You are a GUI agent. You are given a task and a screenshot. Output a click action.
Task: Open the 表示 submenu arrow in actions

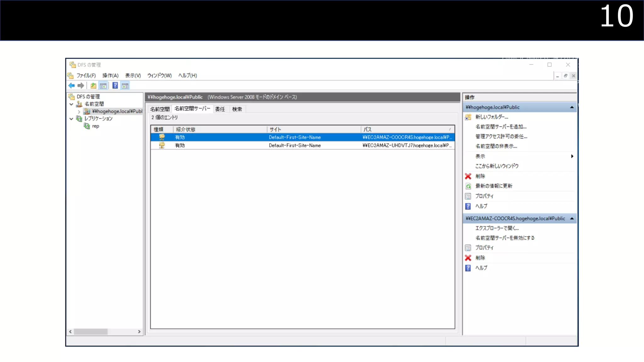coord(572,156)
